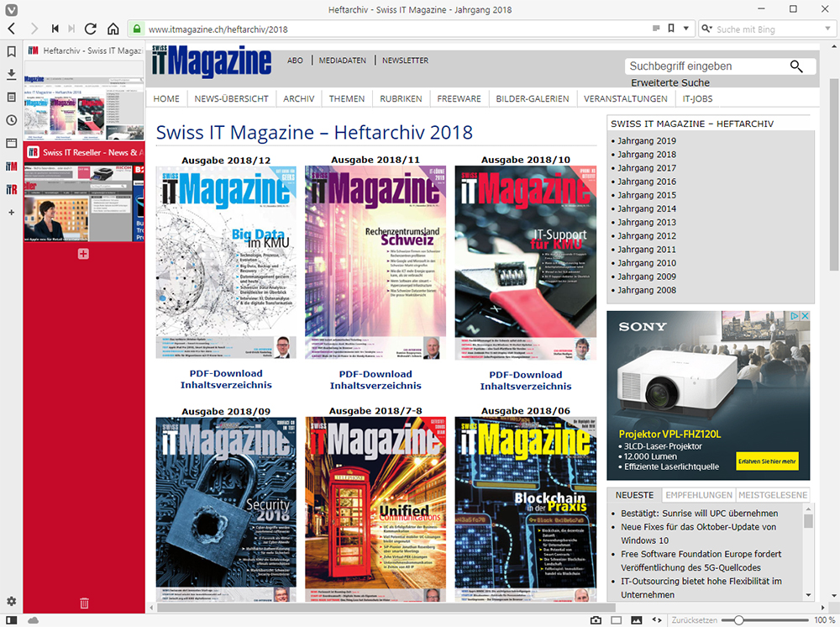Open the Ausgabe 2018/10 cover
This screenshot has width=840, height=627.
coord(526,262)
